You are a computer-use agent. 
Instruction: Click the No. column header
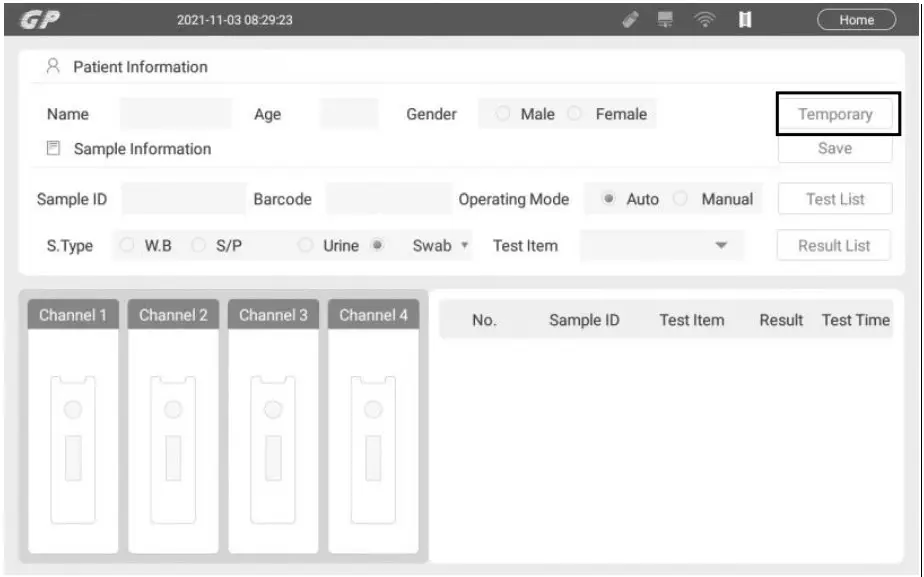[484, 320]
